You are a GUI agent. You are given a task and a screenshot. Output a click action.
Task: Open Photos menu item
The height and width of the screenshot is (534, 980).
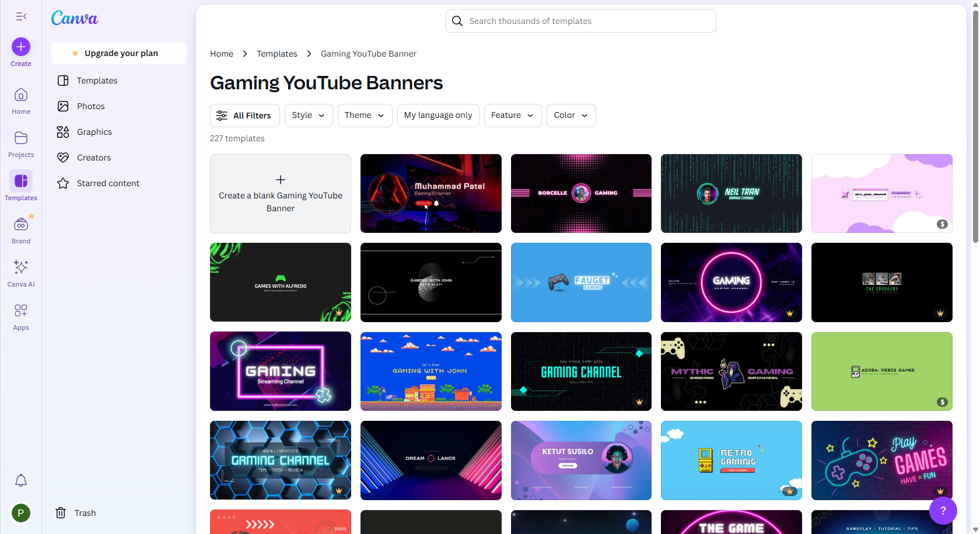tap(119, 106)
